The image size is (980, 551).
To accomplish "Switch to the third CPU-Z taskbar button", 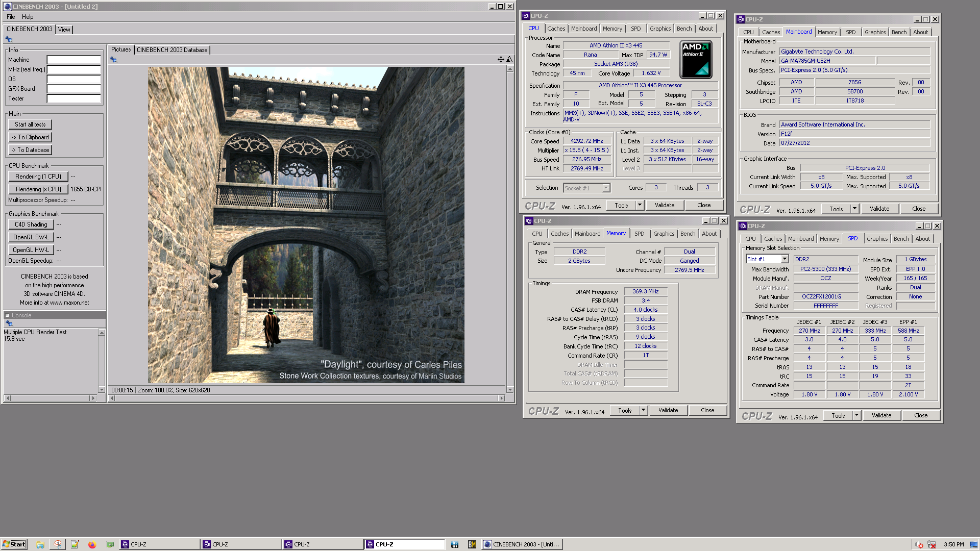I will (x=323, y=544).
